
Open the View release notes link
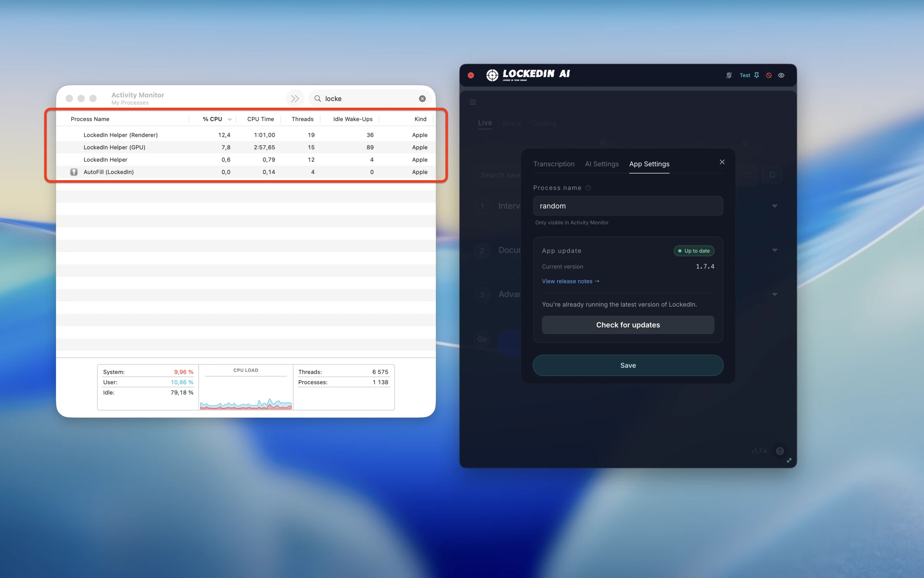point(571,281)
